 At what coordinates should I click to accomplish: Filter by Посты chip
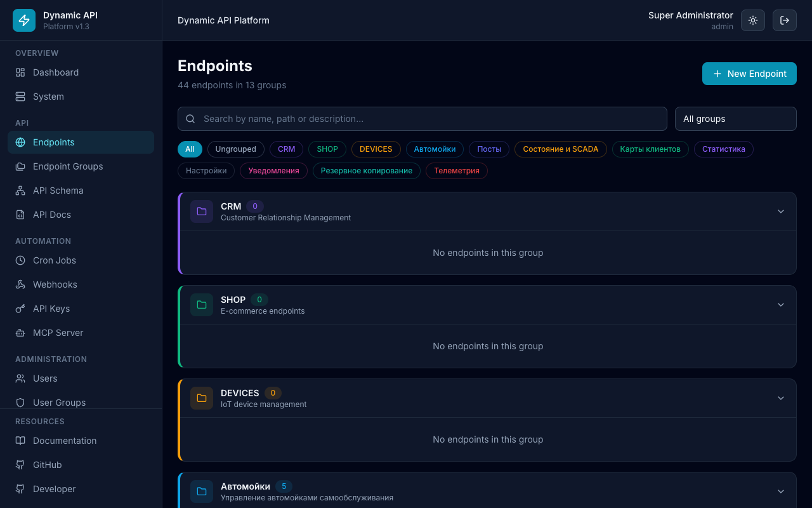pos(489,149)
